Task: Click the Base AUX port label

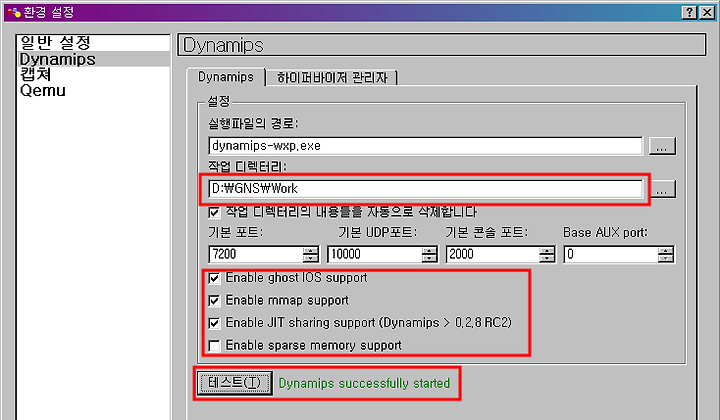Action: [x=605, y=233]
